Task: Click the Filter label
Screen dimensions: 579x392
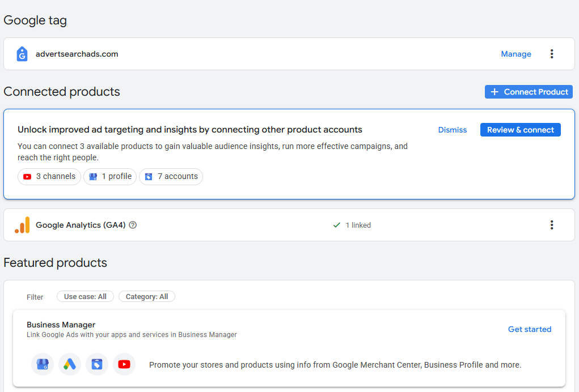Action: pyautogui.click(x=35, y=297)
